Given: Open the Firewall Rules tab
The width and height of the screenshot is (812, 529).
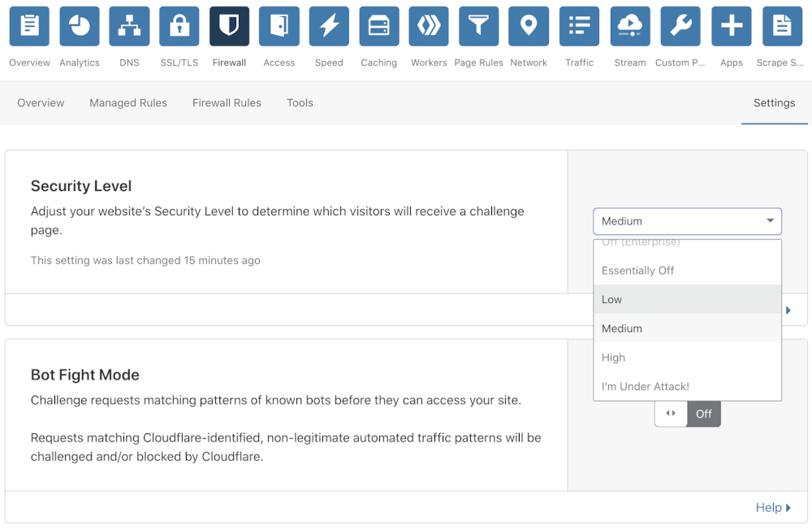Looking at the screenshot, I should click(x=227, y=103).
